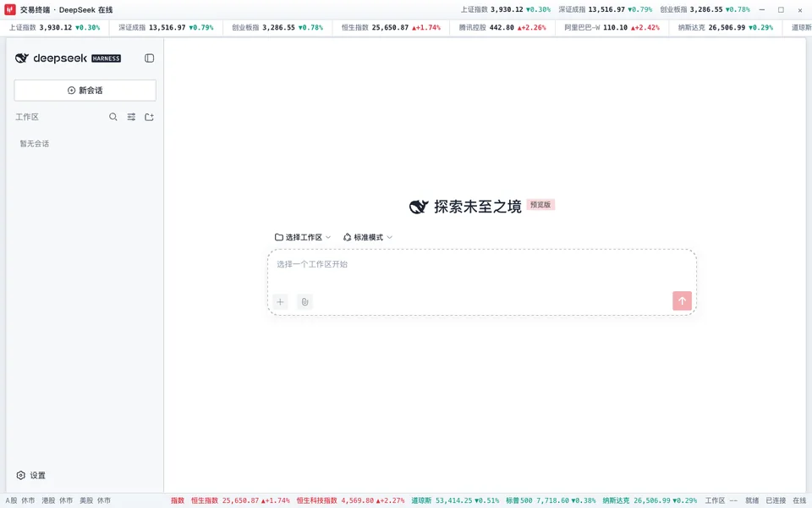
Task: Click 探索未至之境 heading
Action: 477,207
